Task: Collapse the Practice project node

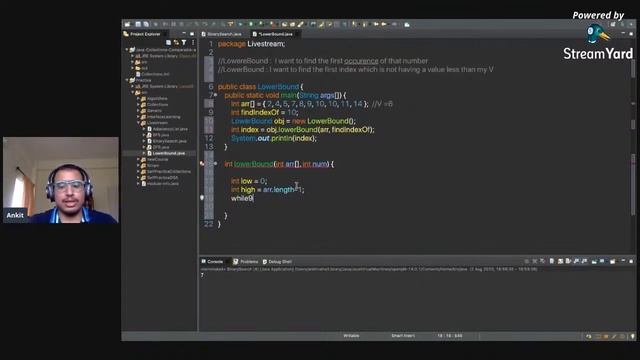Action: click(x=127, y=80)
